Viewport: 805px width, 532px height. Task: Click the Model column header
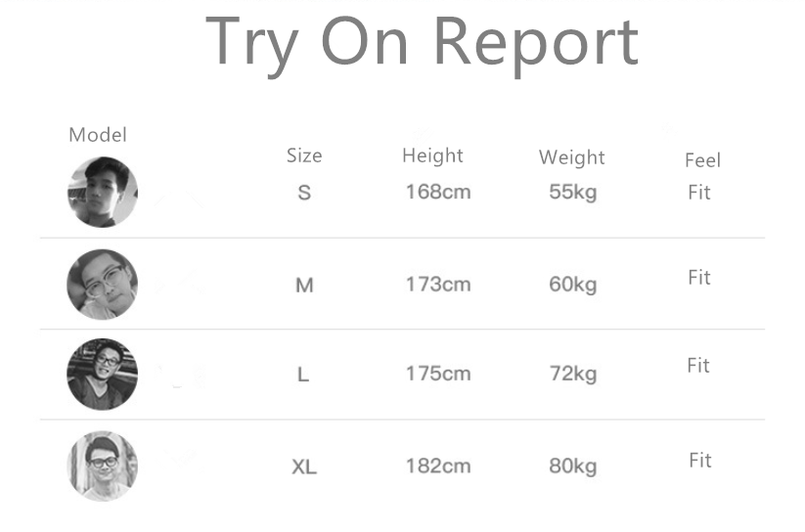pos(98,135)
